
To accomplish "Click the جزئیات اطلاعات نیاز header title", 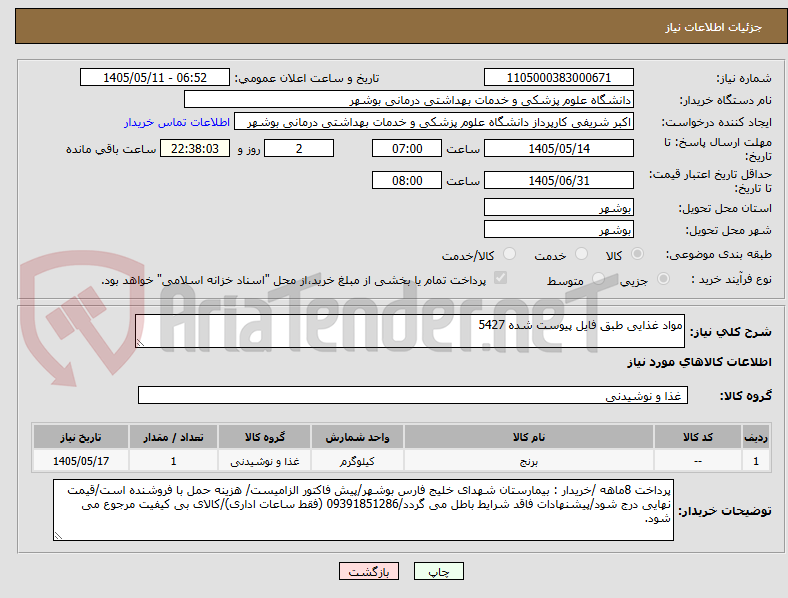I will point(714,27).
